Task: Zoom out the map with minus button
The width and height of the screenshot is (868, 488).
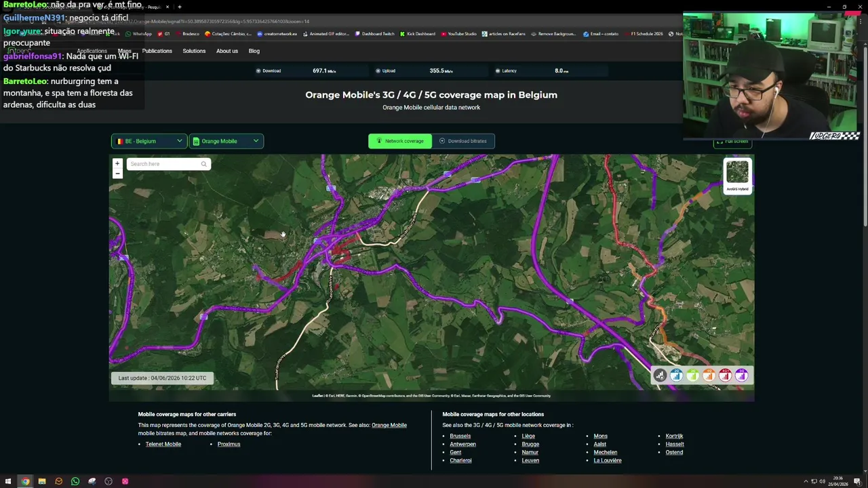Action: pos(117,174)
